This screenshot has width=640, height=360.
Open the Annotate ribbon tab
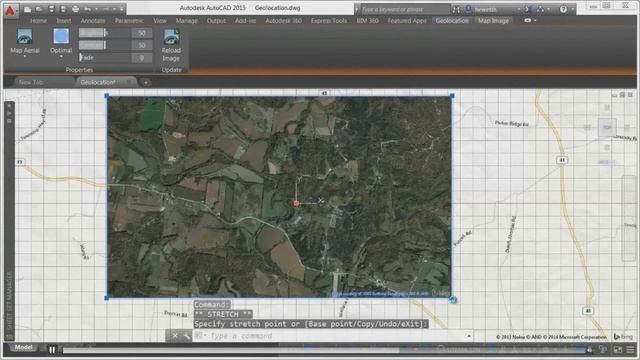coord(93,20)
